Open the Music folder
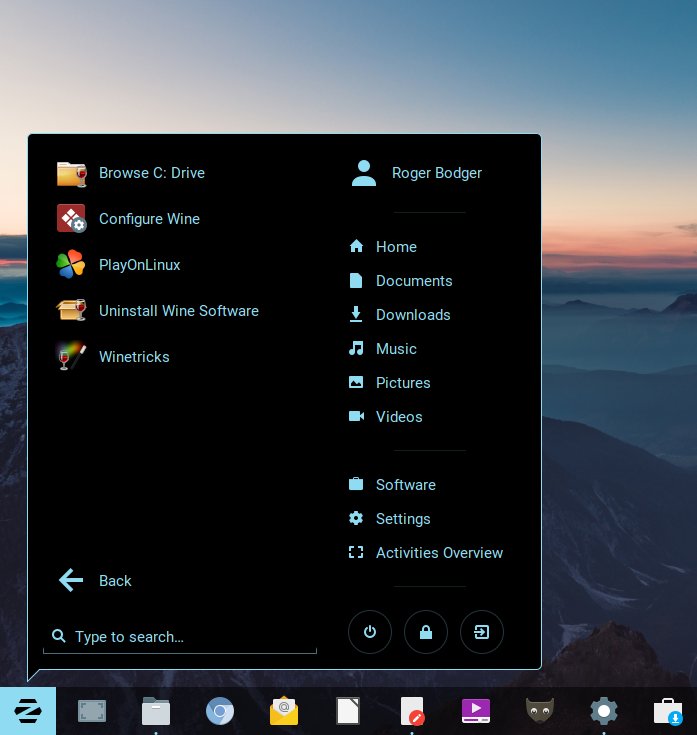This screenshot has height=735, width=697. point(395,349)
